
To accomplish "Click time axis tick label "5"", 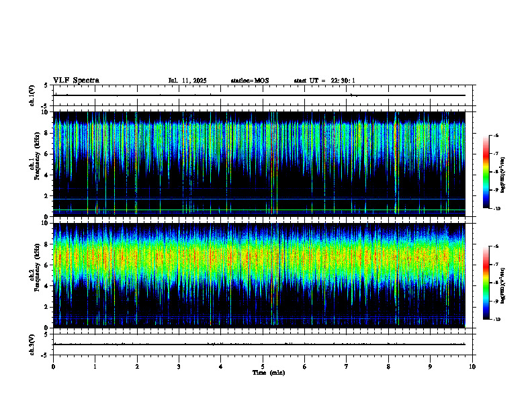I will coord(263,367).
